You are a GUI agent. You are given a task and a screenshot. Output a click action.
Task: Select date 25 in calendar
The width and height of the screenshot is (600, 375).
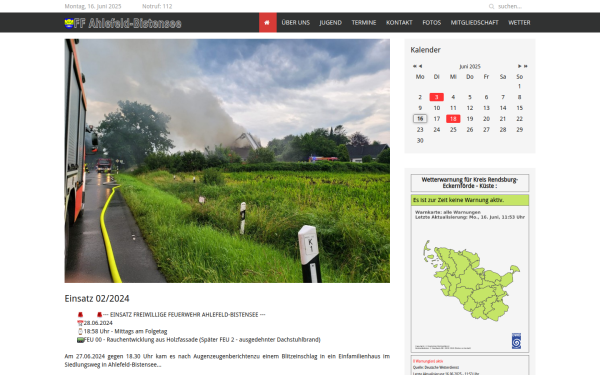(453, 130)
